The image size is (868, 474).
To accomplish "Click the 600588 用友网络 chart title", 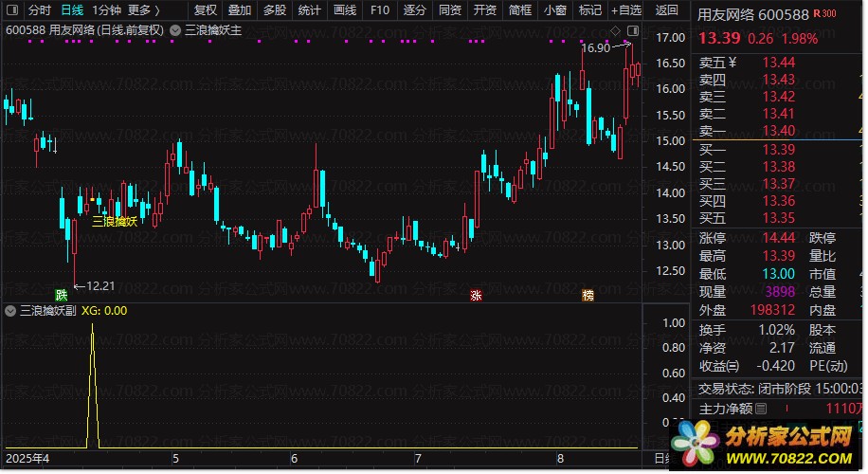I will click(84, 30).
